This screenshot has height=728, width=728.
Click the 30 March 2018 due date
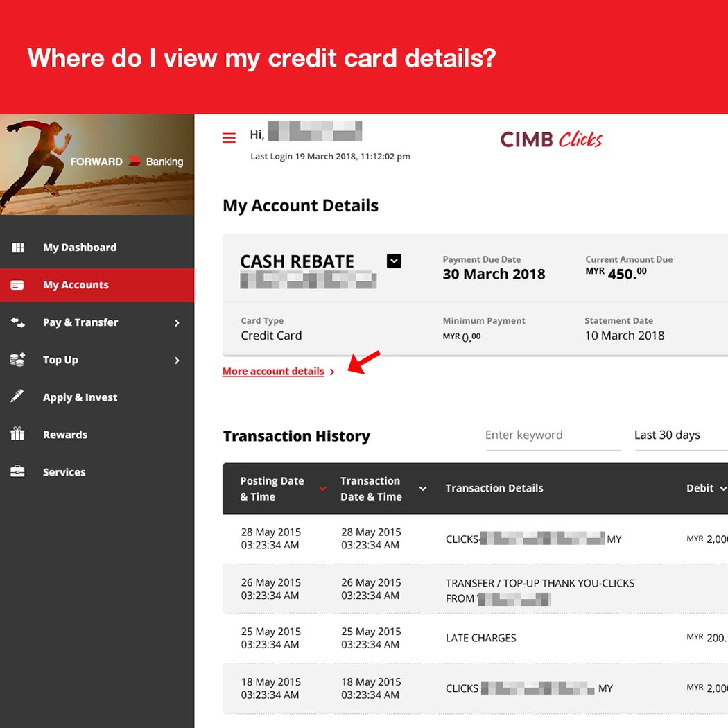494,275
